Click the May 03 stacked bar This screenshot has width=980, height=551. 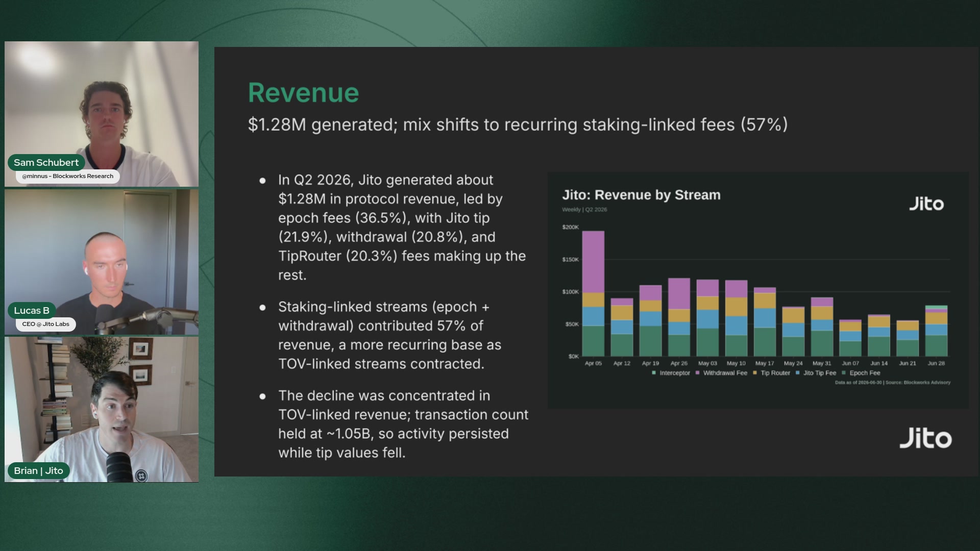click(x=707, y=318)
